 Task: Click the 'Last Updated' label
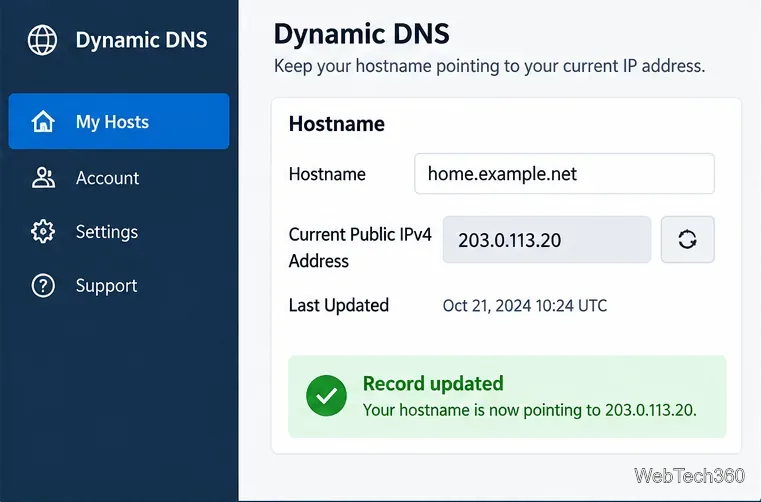(x=339, y=305)
